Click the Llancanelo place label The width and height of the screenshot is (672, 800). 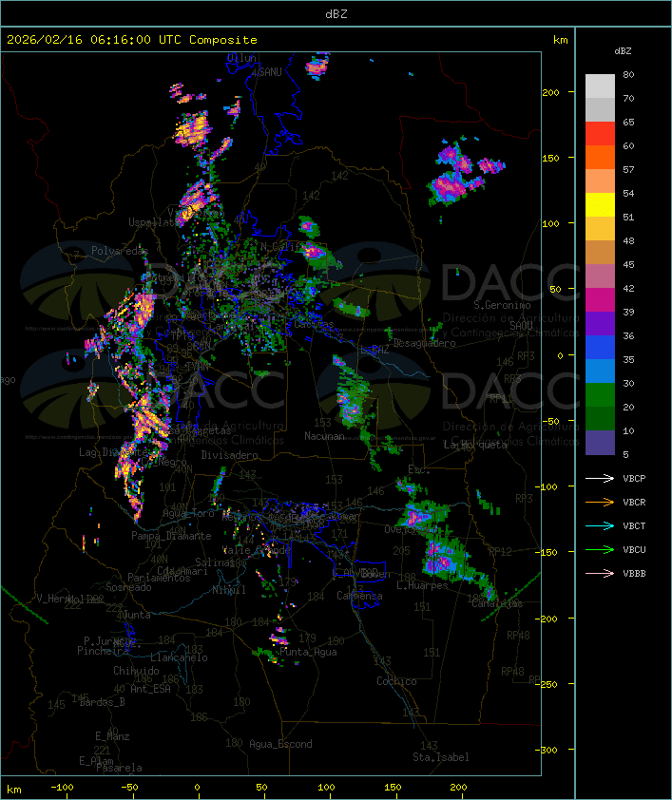(179, 658)
